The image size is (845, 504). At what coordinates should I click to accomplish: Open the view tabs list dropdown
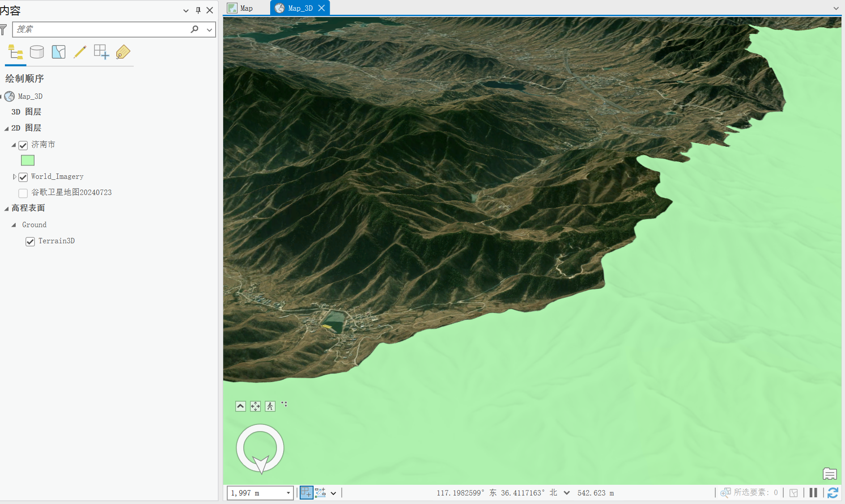click(x=836, y=8)
